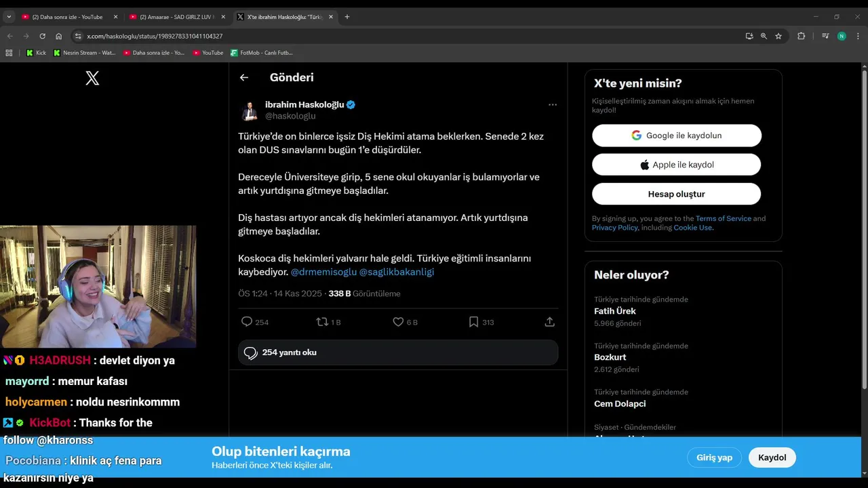Click the Kaydol button in bottom banner
This screenshot has width=868, height=488.
(772, 457)
